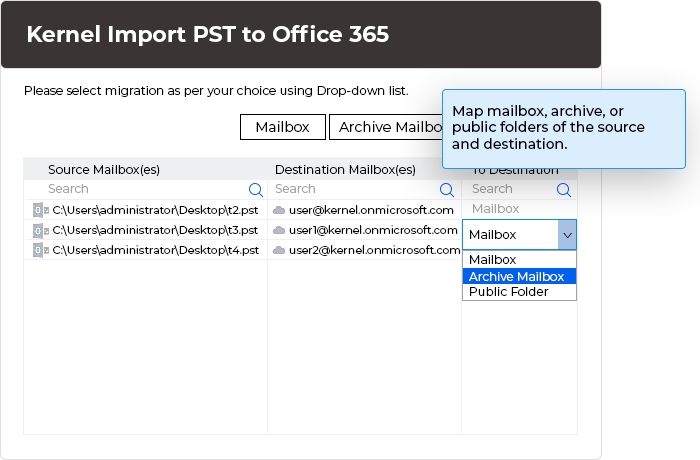Click the PST file icon for t3.pst
The height and width of the screenshot is (460, 700).
(41, 230)
